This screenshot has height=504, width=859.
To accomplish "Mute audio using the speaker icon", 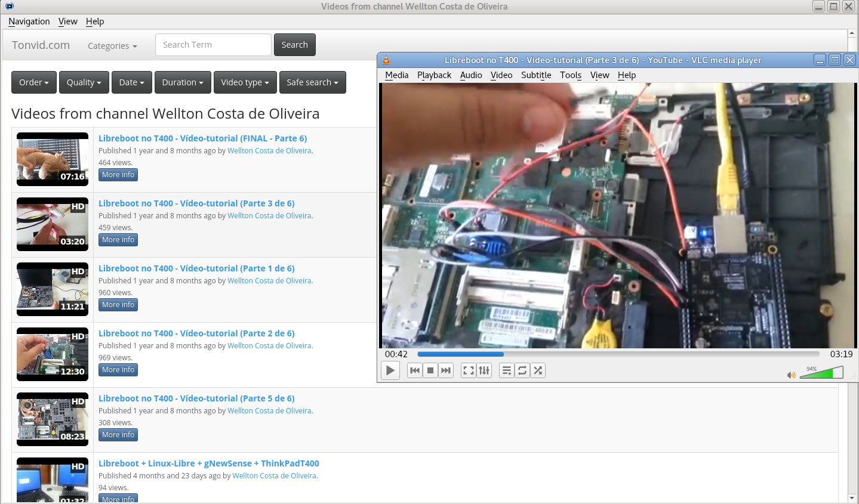I will pos(791,375).
